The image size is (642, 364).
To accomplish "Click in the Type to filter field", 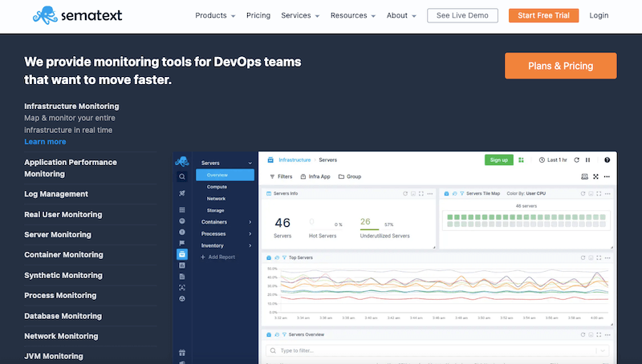I will [x=437, y=351].
